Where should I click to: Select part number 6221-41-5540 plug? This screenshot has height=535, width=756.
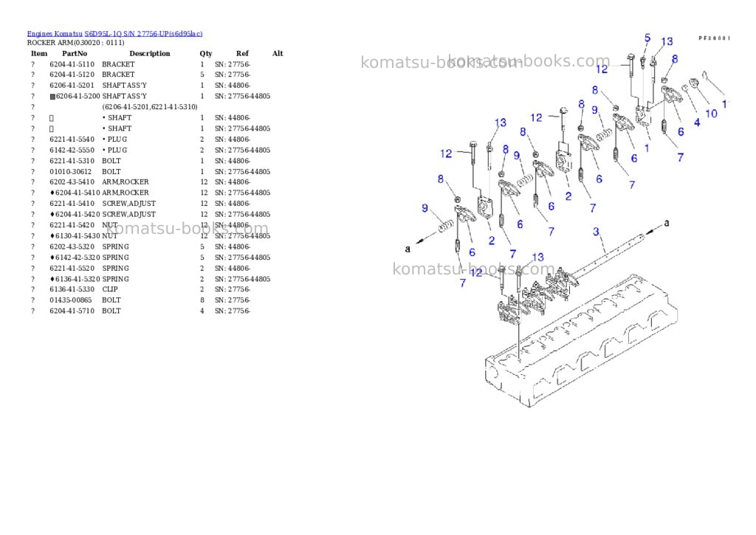72,139
